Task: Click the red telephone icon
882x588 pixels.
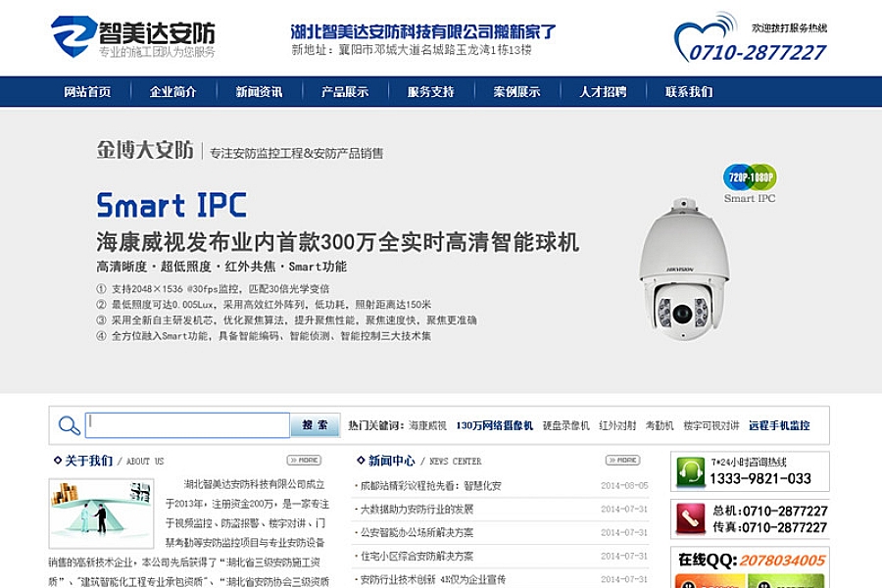Action: click(x=690, y=518)
